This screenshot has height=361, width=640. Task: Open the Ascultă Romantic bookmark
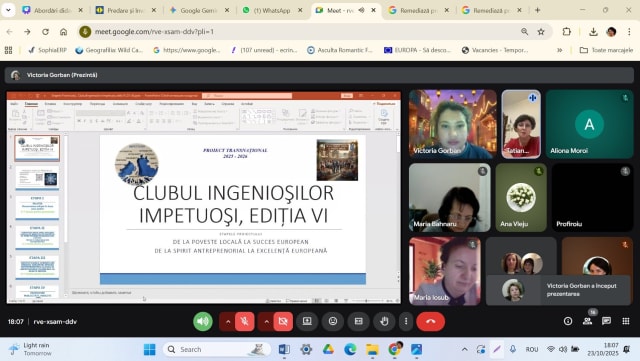tap(340, 50)
